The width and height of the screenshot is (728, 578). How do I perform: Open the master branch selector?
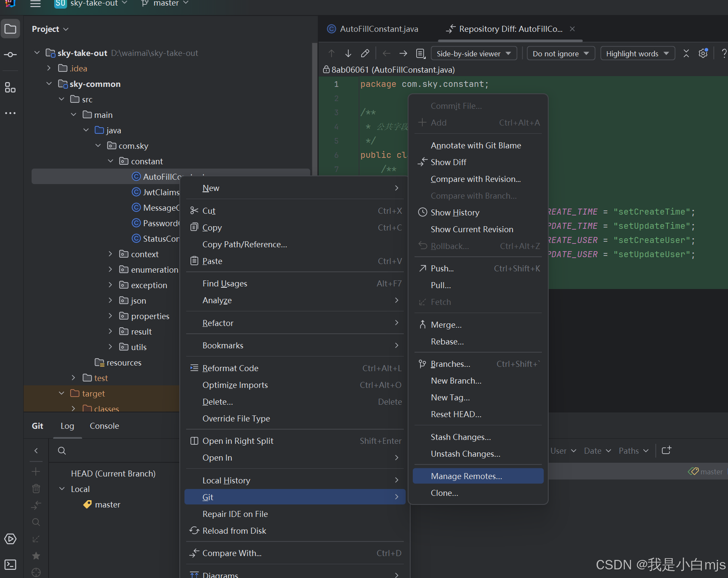point(165,3)
